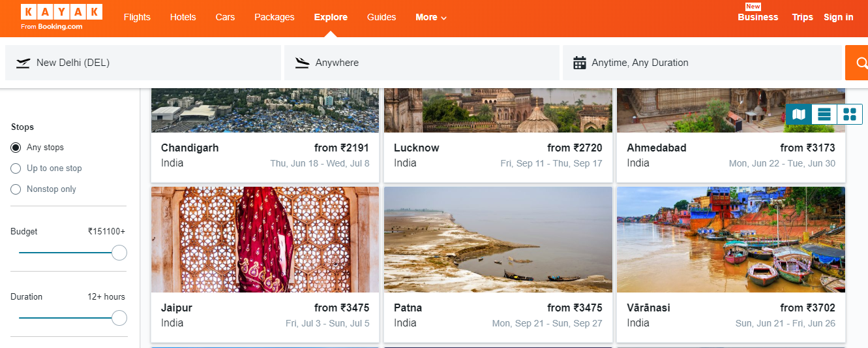Expand the More menu dropdown
Screen dimensions: 868x348
coord(431,17)
